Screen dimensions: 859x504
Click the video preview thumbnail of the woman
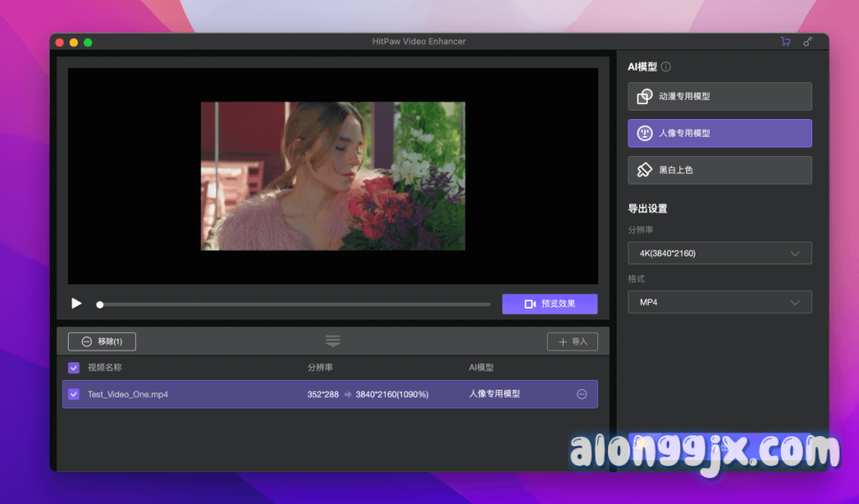click(332, 176)
